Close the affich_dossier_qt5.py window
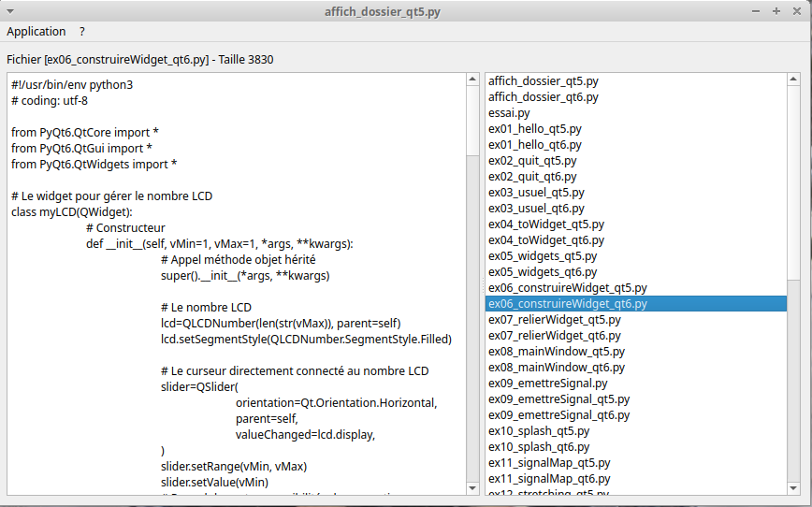 point(795,10)
